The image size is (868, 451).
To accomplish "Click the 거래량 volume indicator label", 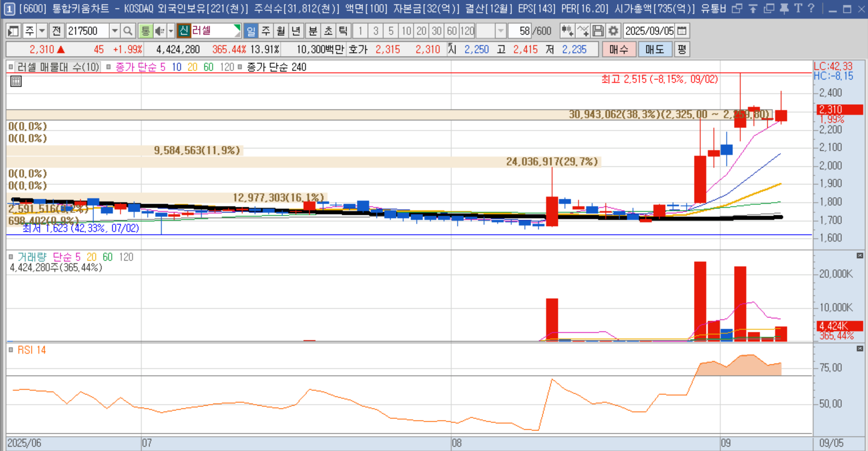I will [32, 257].
